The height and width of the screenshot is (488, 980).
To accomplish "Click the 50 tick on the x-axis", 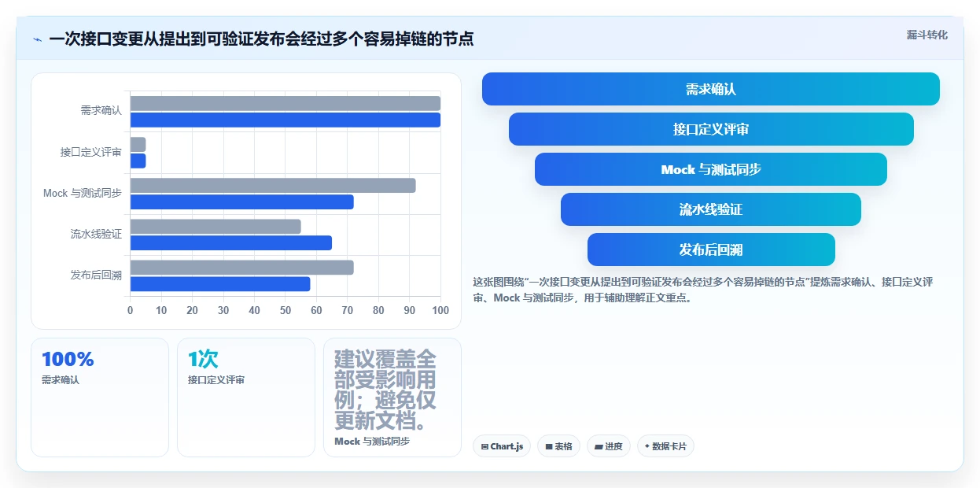I will [x=286, y=310].
